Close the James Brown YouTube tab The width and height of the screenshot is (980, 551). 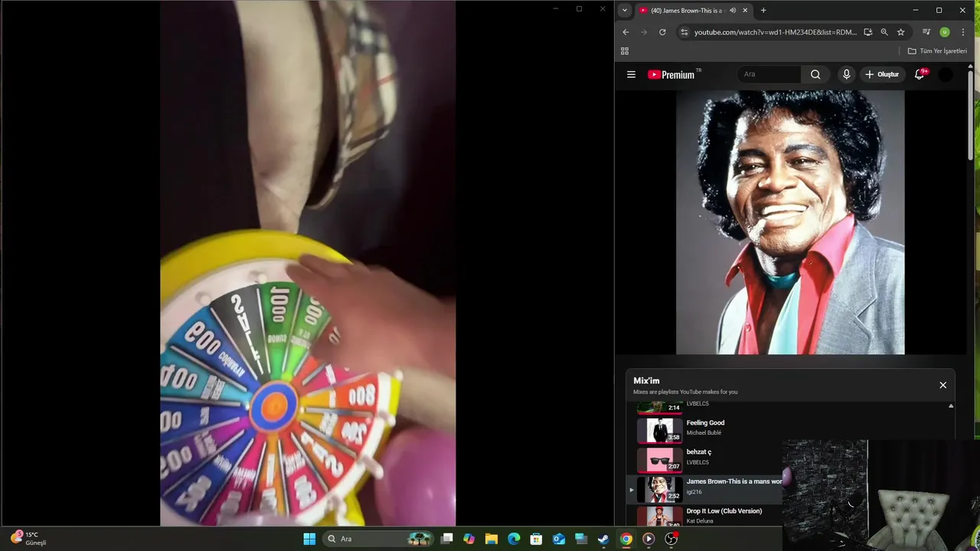745,11
